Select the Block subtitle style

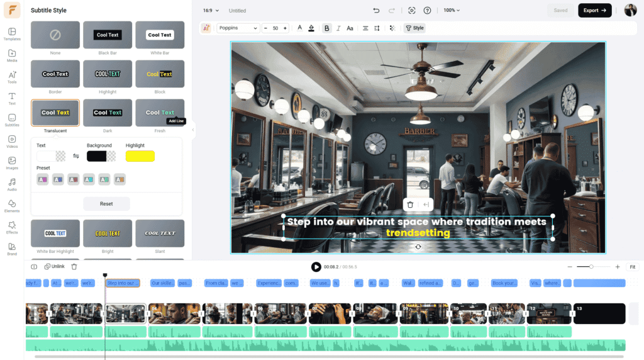[x=160, y=74]
